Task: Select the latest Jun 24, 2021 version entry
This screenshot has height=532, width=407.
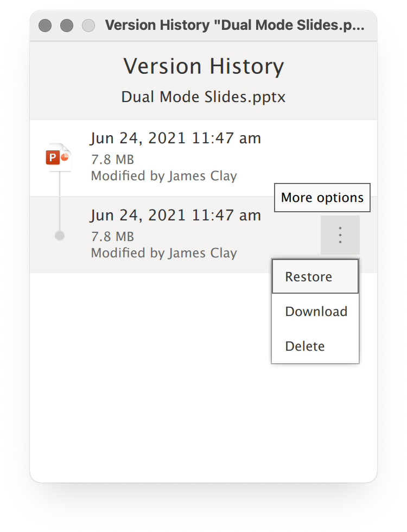Action: [x=203, y=158]
